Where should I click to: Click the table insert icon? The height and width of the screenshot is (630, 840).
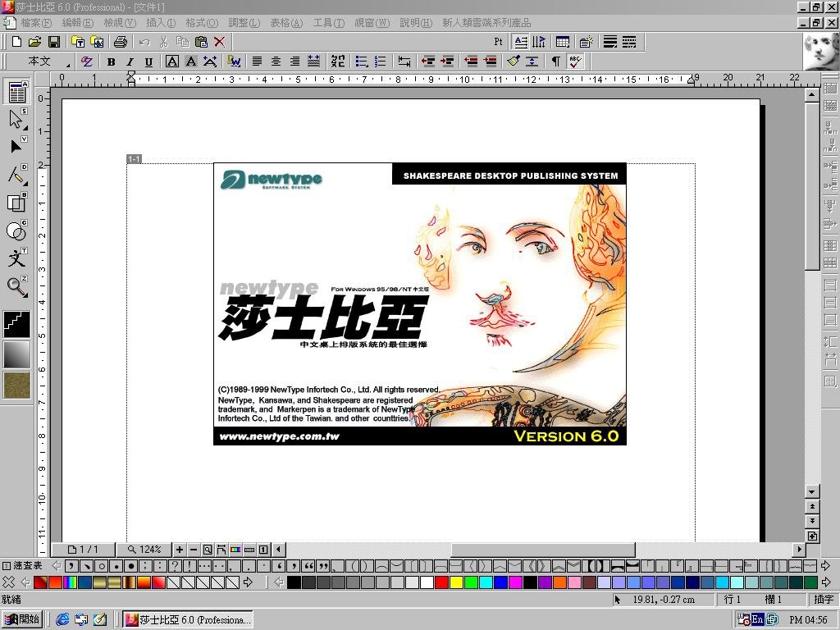(x=563, y=42)
